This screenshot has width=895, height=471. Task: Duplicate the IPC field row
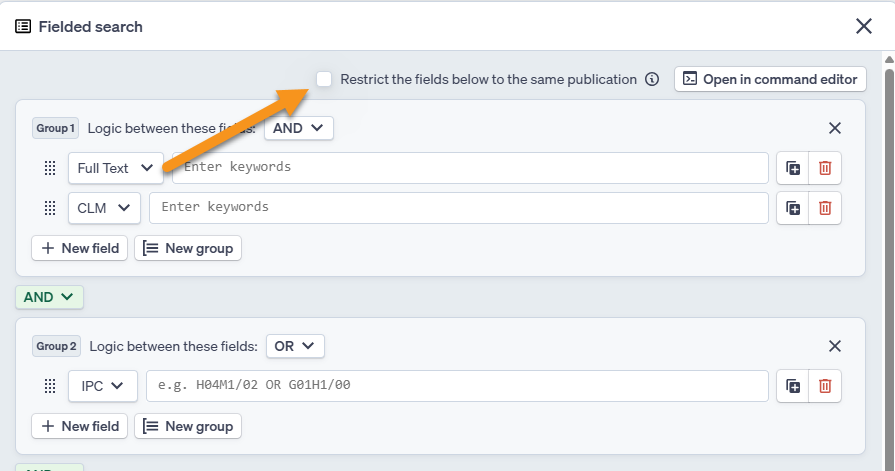[x=793, y=386]
